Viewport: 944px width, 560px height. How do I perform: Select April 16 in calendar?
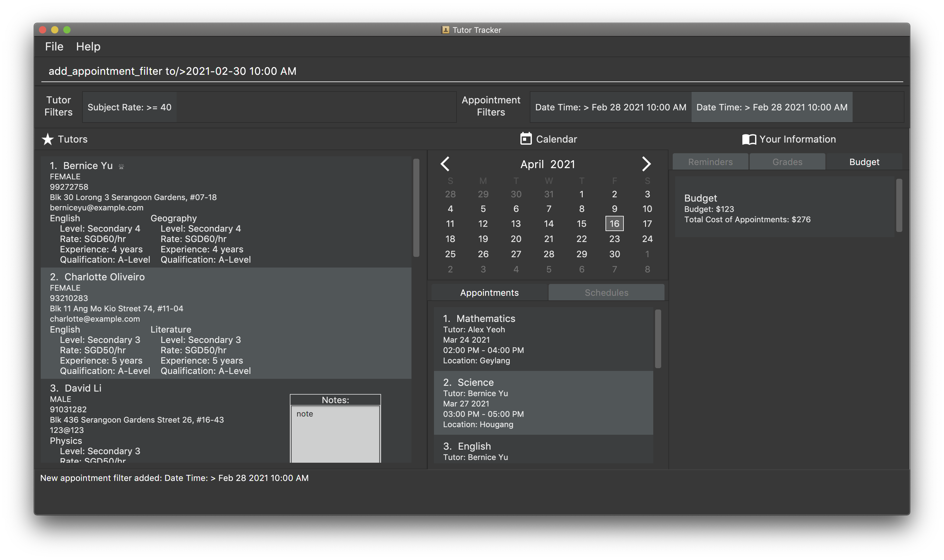point(614,223)
